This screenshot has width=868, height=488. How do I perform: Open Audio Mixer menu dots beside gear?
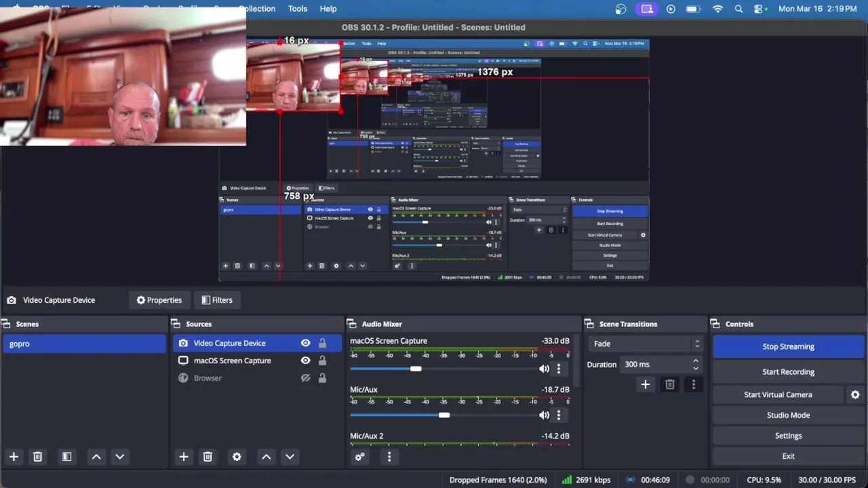point(389,457)
